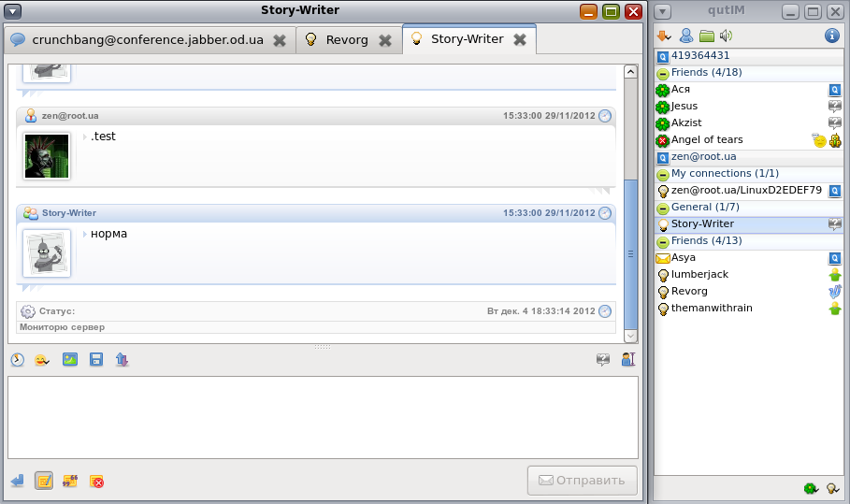This screenshot has height=504, width=850.
Task: Select Story-Writer in the contact list
Action: pos(749,224)
